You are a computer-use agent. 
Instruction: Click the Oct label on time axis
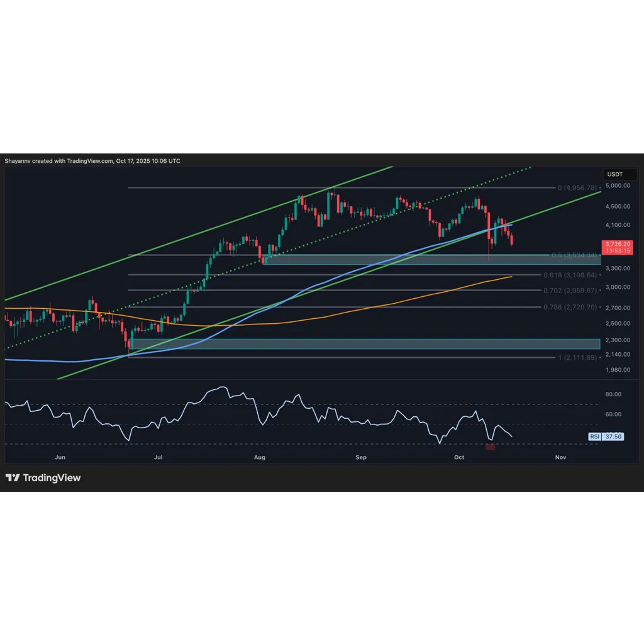point(459,457)
